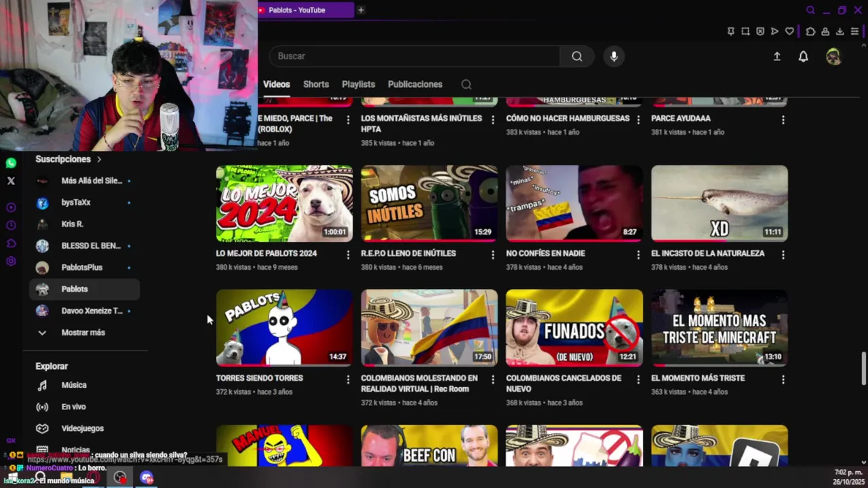Screen dimensions: 868x488
Task: Open the narwhal XD video thumbnail
Action: (x=719, y=203)
